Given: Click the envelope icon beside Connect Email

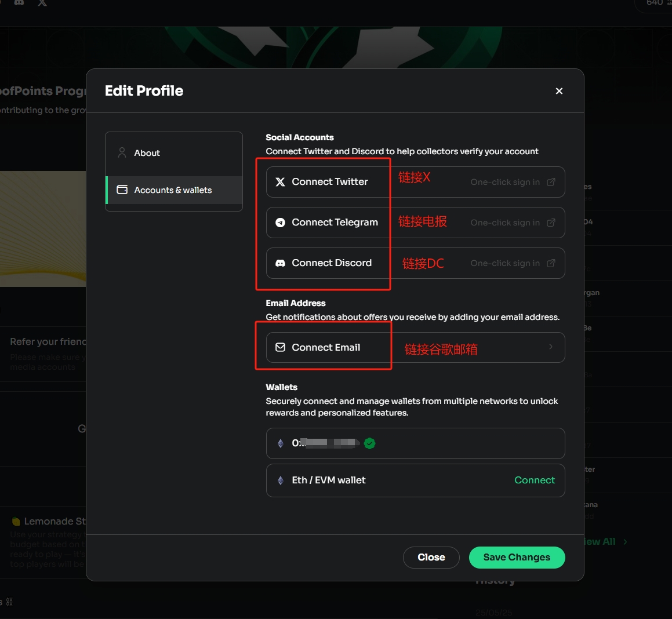Looking at the screenshot, I should tap(280, 347).
